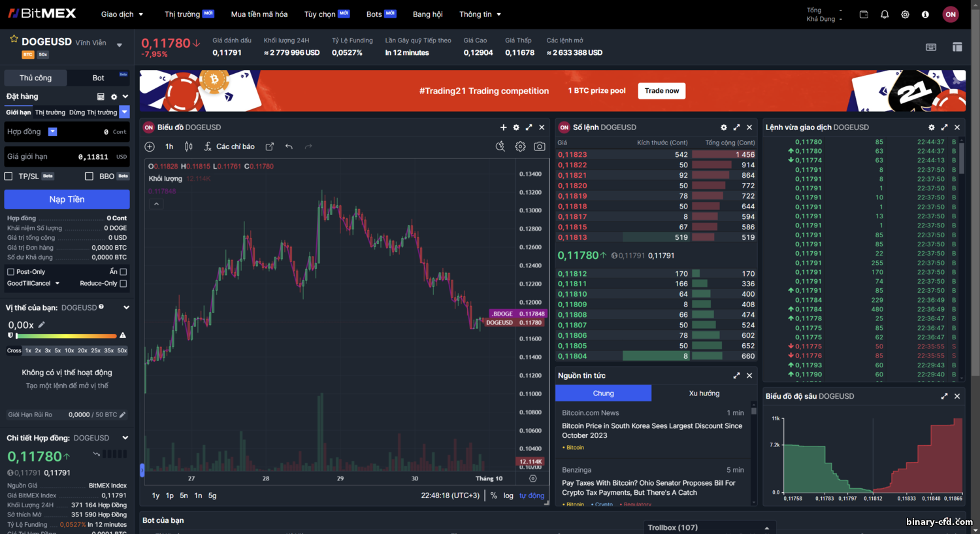Favorite DOGEUSD with the star icon
This screenshot has width=980, height=534.
pyautogui.click(x=14, y=39)
